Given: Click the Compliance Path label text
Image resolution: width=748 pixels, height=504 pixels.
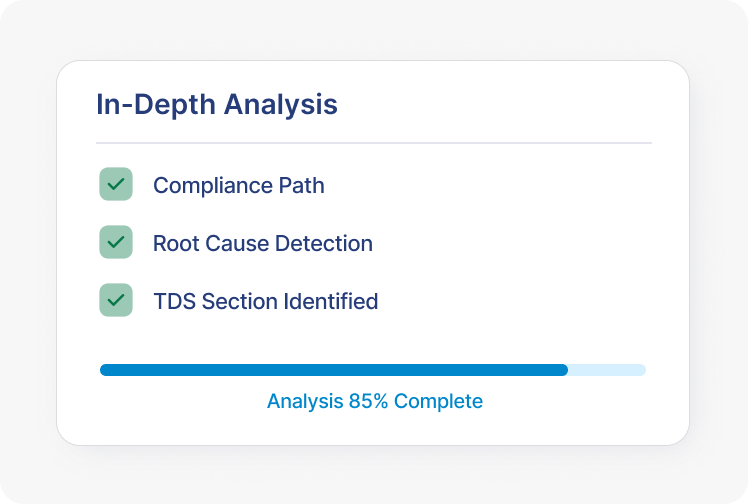Looking at the screenshot, I should [x=238, y=185].
